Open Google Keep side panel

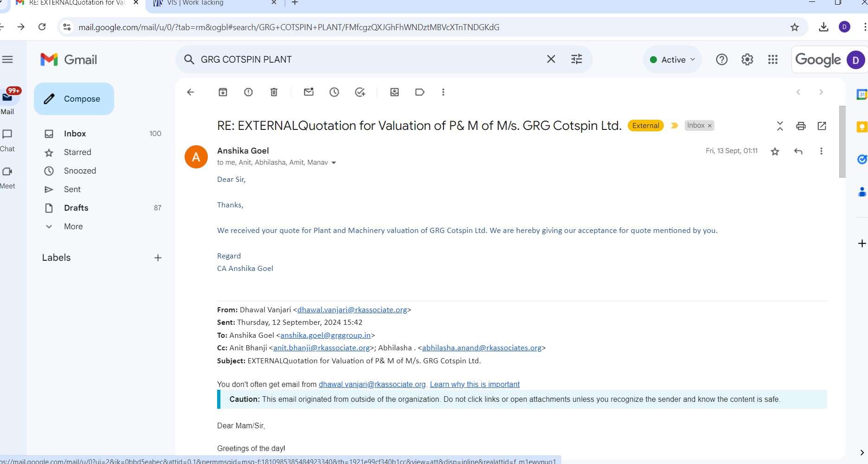pos(862,127)
